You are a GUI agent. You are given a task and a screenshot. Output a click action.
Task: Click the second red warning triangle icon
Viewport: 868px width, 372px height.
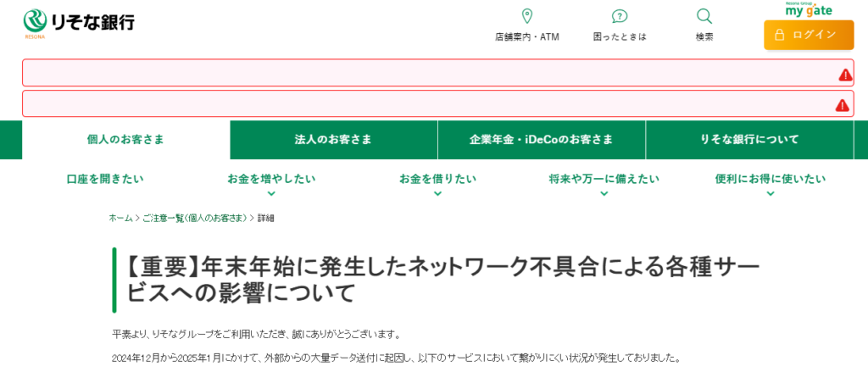click(x=842, y=105)
